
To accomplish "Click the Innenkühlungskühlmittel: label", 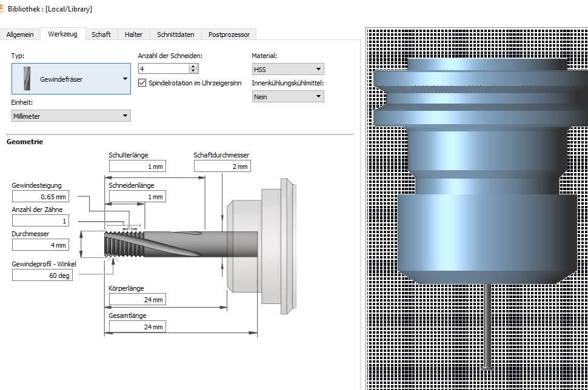I will [287, 83].
